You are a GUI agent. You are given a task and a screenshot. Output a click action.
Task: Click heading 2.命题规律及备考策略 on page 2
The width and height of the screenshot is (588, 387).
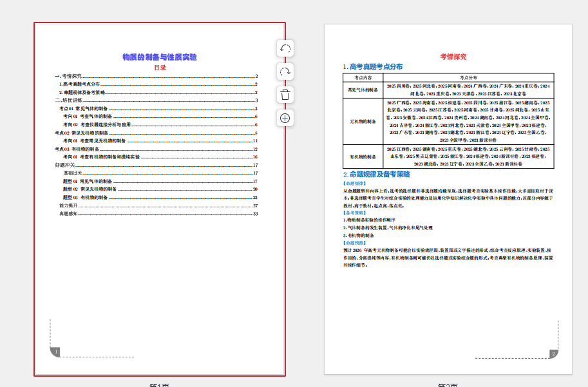[x=376, y=175]
